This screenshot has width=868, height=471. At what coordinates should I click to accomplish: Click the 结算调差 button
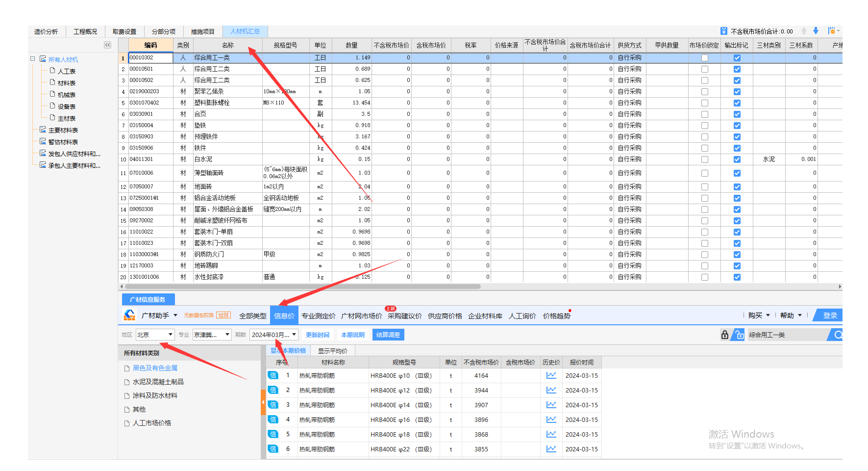[388, 335]
